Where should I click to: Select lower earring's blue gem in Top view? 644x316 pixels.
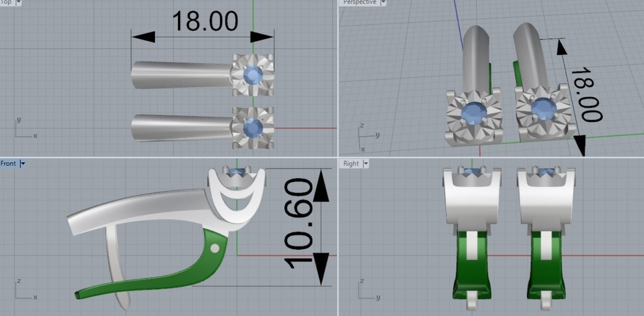coord(253,128)
